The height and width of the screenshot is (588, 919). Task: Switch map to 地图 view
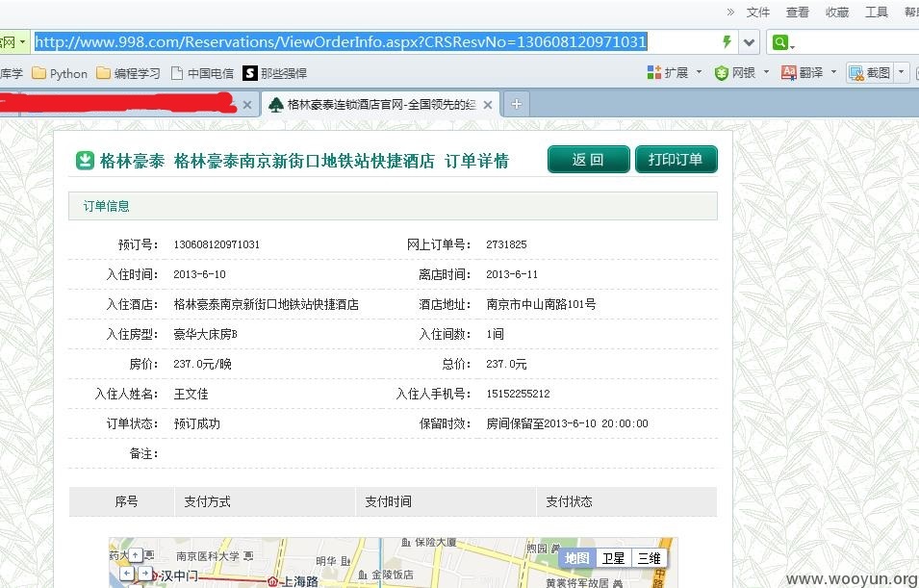tap(576, 558)
